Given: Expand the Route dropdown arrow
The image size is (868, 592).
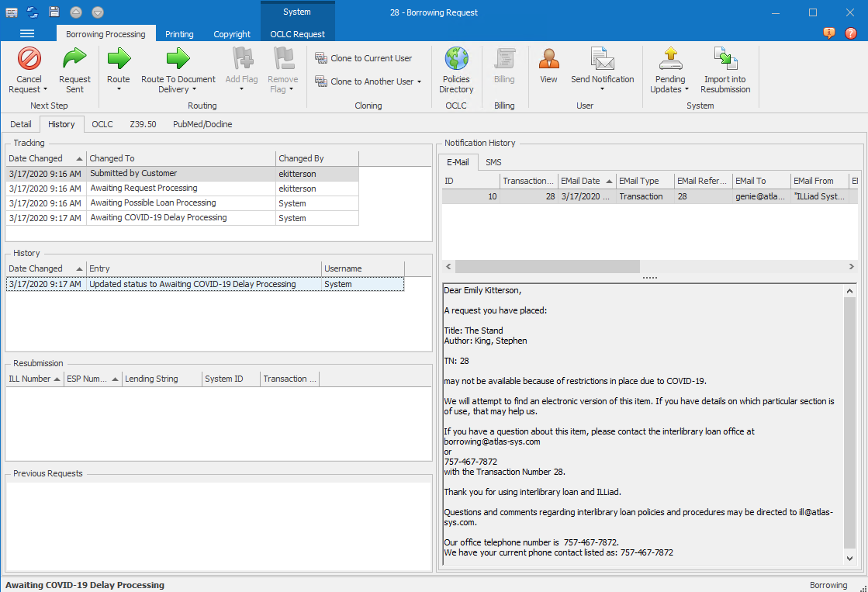Looking at the screenshot, I should pos(119,89).
